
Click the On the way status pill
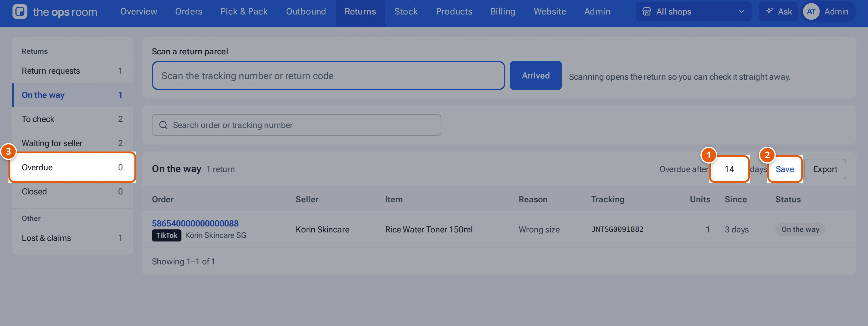coord(800,229)
